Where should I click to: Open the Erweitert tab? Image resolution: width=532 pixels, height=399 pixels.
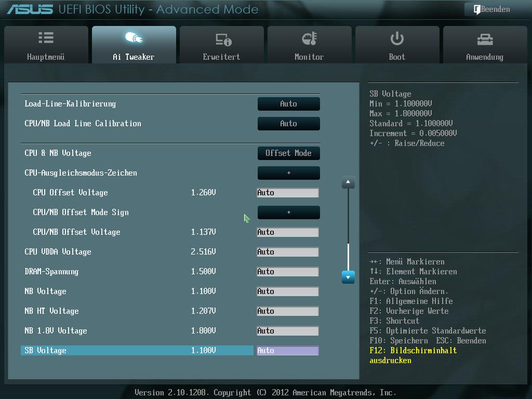222,45
